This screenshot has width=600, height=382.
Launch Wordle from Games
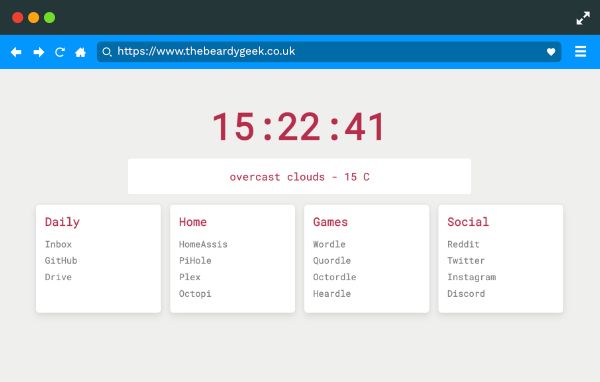(x=329, y=244)
